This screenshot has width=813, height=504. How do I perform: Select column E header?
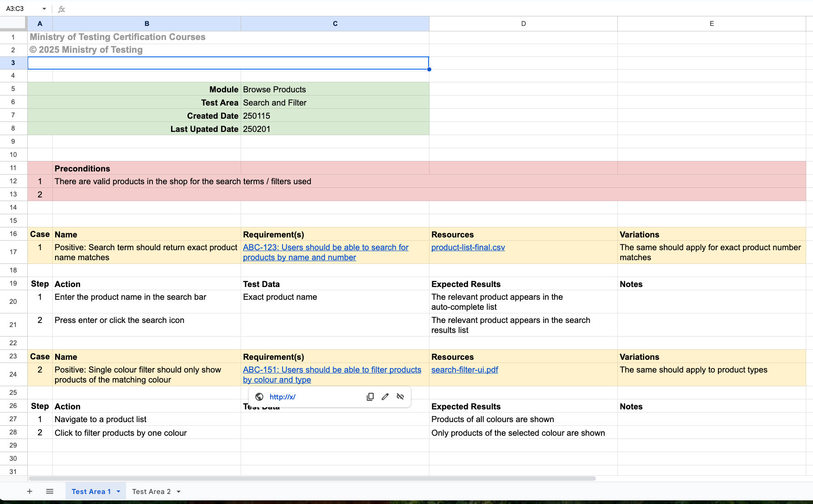(712, 24)
